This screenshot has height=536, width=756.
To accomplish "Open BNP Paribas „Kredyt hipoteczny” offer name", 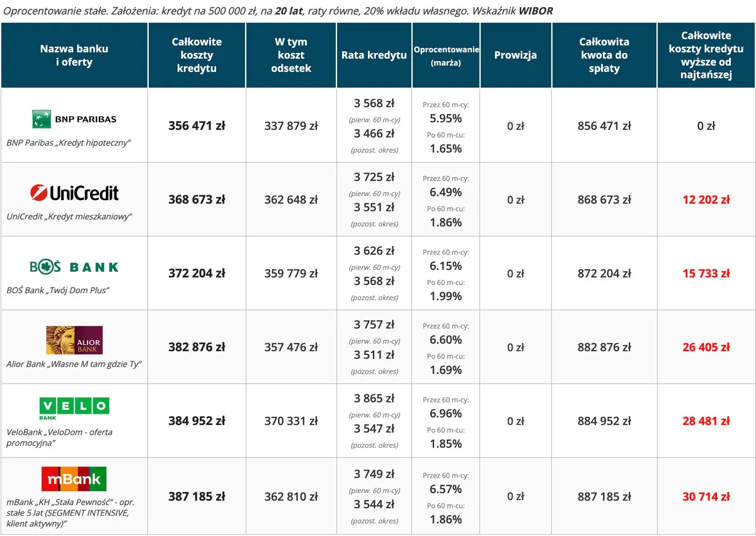I will click(x=69, y=143).
